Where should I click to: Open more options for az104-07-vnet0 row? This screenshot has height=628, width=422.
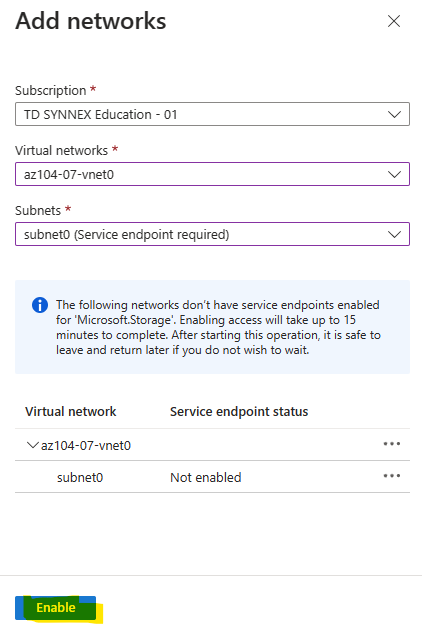coord(392,444)
